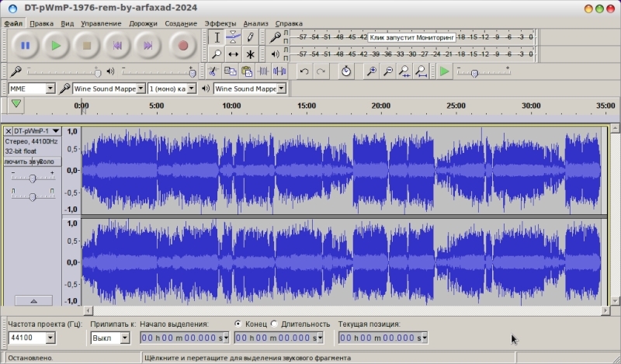621x364 pixels.
Task: Close the DT-pWmP-1 track with X
Action: (8, 131)
